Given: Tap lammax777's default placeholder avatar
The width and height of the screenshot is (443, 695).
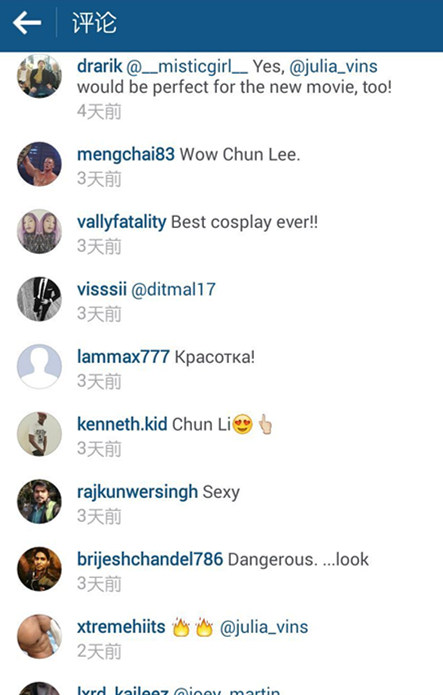Looking at the screenshot, I should pos(39,366).
